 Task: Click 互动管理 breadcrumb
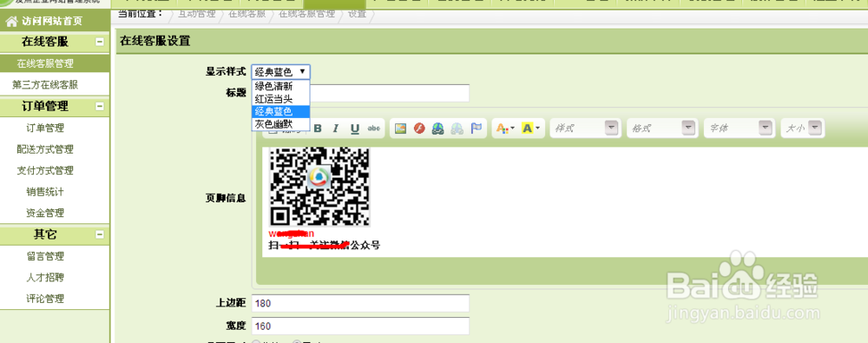[x=196, y=14]
